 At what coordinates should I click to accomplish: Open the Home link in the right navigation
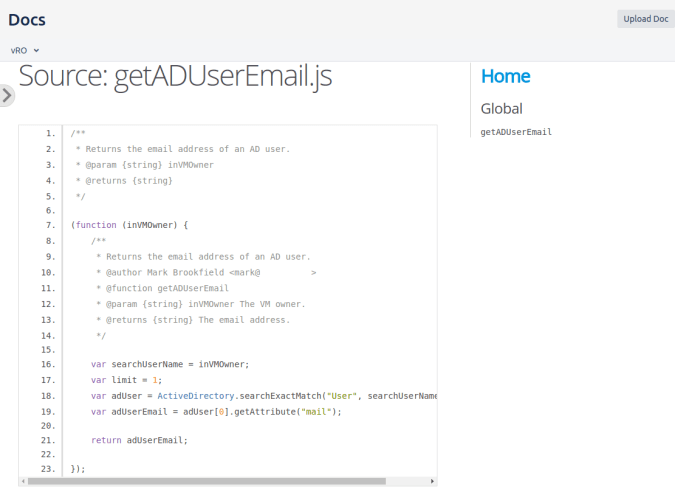click(x=505, y=76)
